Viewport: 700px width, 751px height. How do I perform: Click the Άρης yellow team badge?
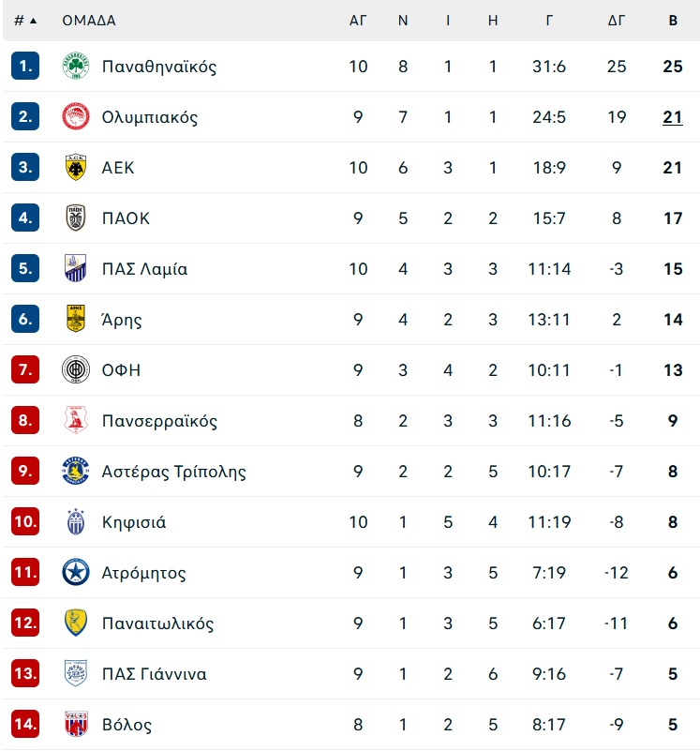(76, 319)
